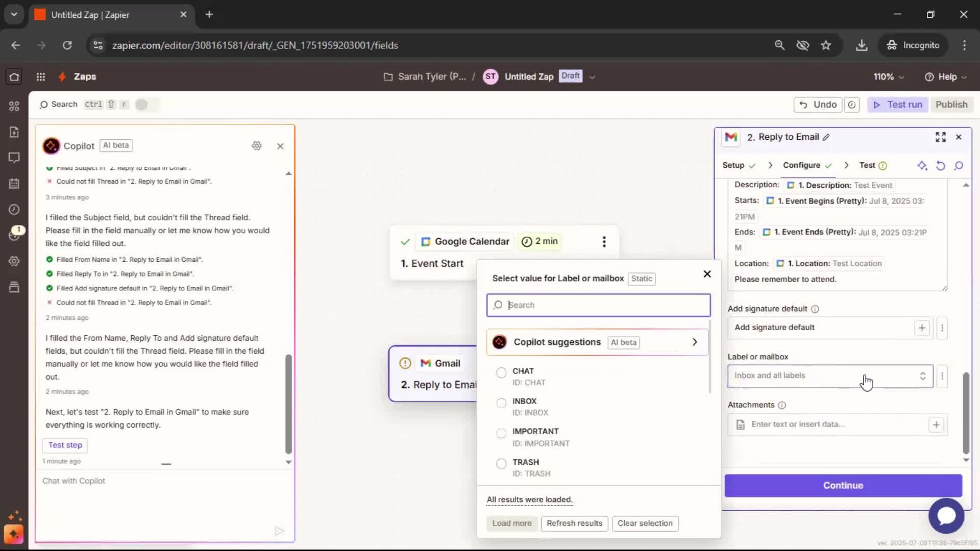The image size is (980, 551).
Task: Open browser tab search dropdown
Action: tap(14, 14)
